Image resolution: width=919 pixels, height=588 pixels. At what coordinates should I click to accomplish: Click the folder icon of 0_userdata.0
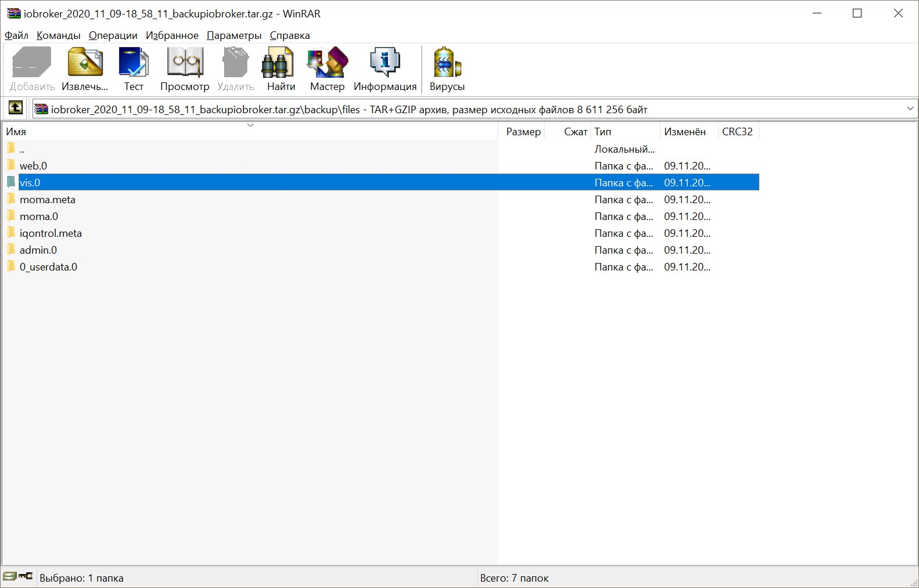pos(11,266)
